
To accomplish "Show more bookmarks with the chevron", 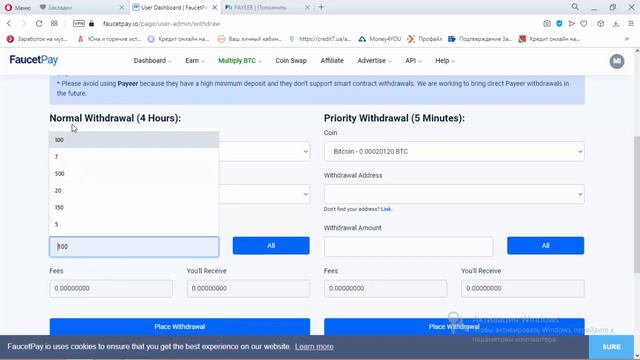I will point(627,39).
